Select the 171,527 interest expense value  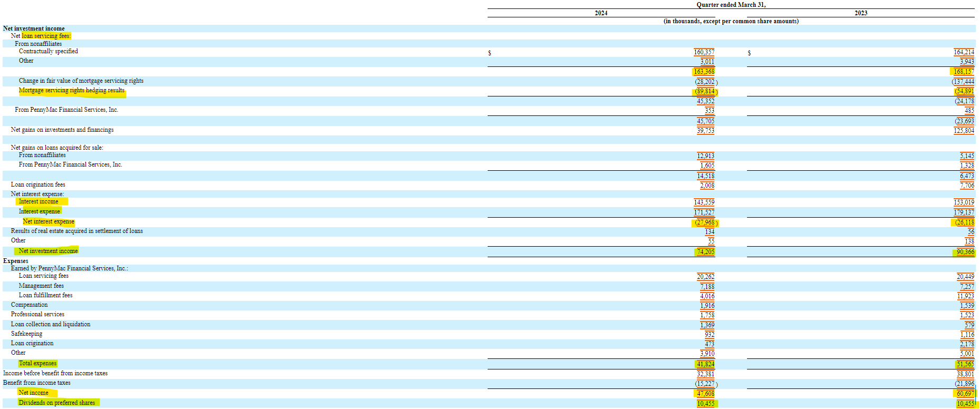pyautogui.click(x=704, y=212)
